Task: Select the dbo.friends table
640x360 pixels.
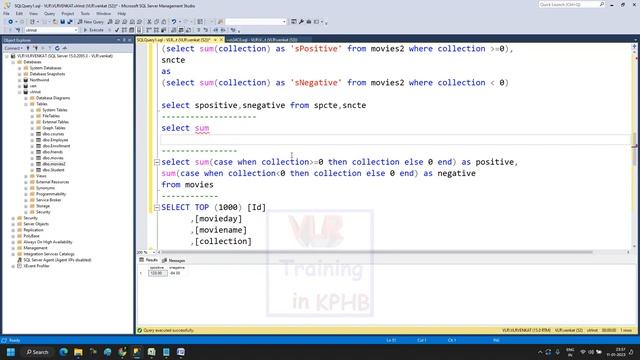Action: click(x=53, y=152)
